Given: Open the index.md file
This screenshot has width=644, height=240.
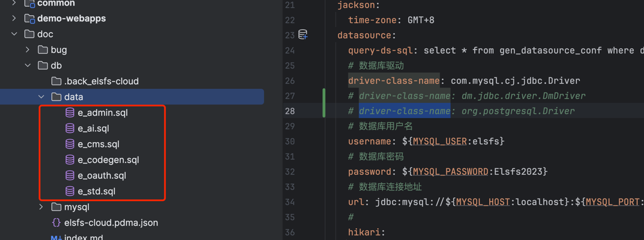Looking at the screenshot, I should pos(83,237).
